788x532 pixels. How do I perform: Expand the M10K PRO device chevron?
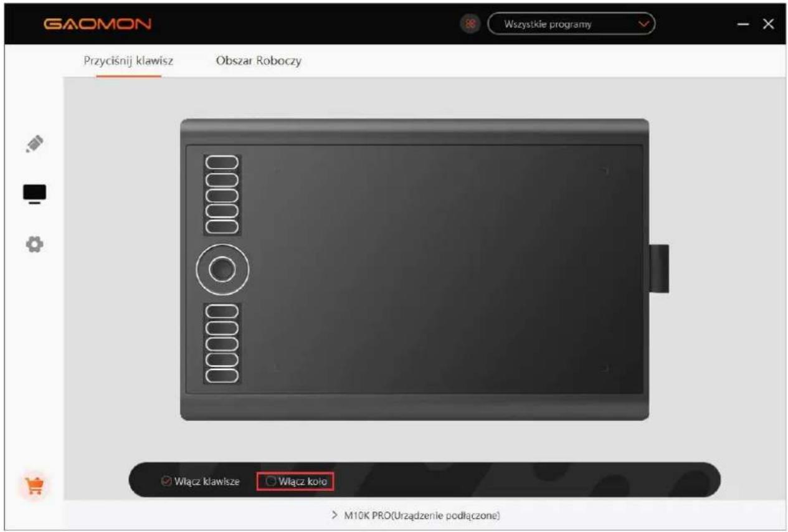pyautogui.click(x=335, y=516)
